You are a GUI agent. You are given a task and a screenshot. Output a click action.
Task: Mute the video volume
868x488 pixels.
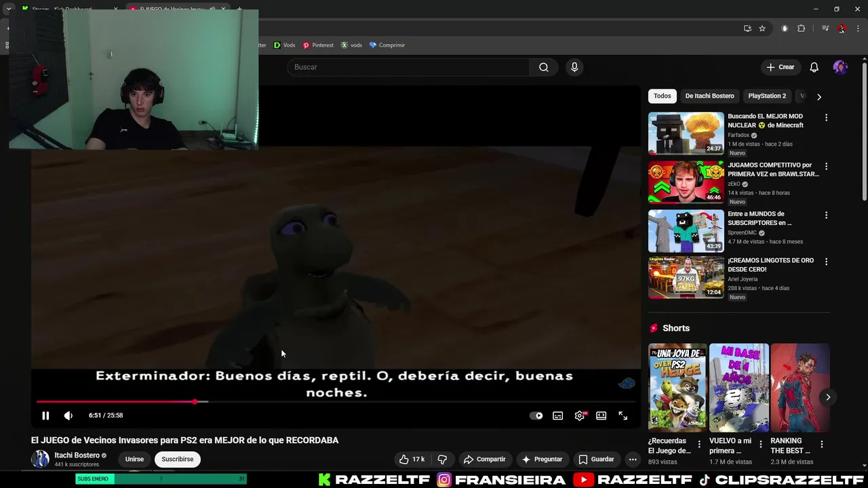[68, 415]
